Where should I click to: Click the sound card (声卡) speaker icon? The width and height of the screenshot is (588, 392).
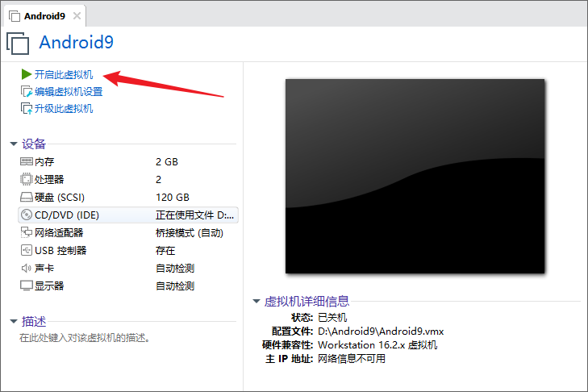[x=27, y=269]
